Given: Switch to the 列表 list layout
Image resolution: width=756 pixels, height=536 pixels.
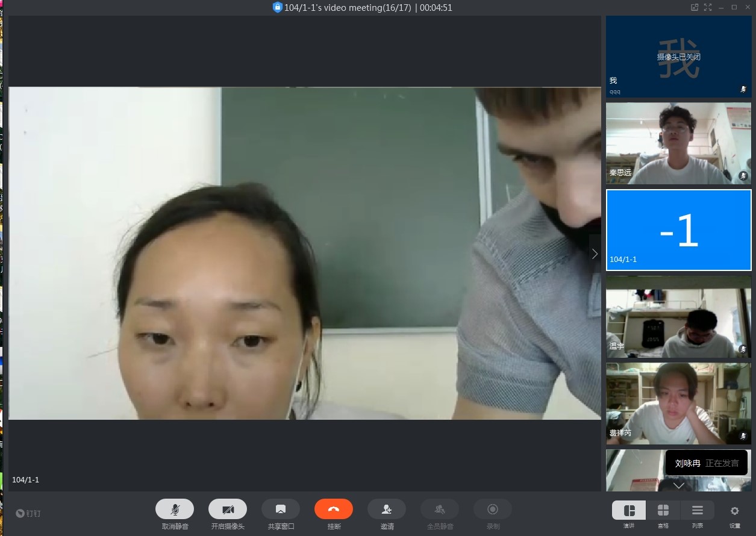Looking at the screenshot, I should click(698, 511).
